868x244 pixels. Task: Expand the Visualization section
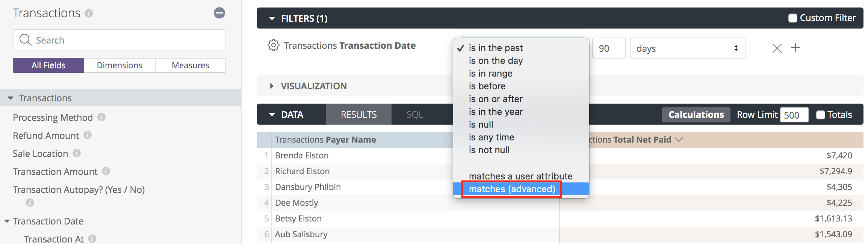click(x=272, y=86)
